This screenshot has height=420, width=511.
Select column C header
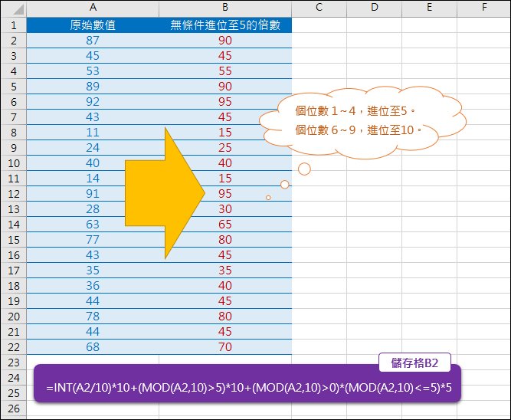pyautogui.click(x=319, y=8)
